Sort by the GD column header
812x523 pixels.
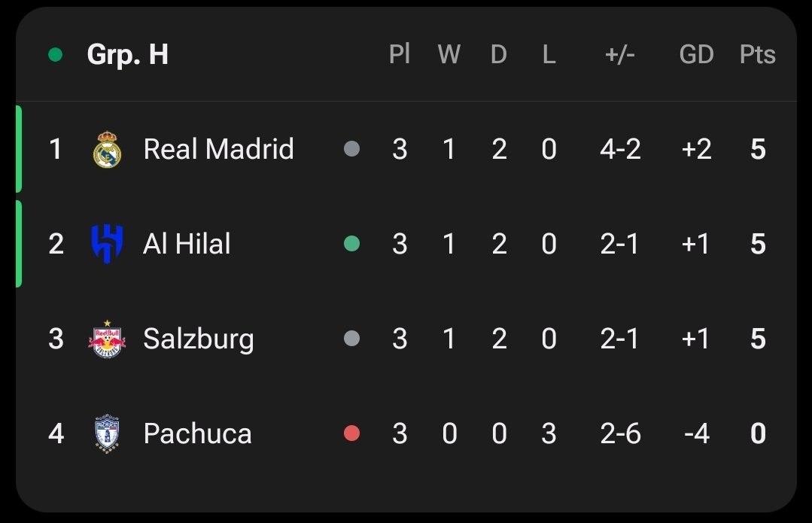coord(697,54)
